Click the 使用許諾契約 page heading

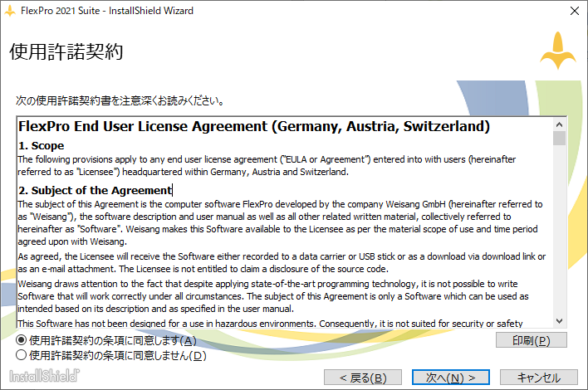[x=66, y=52]
